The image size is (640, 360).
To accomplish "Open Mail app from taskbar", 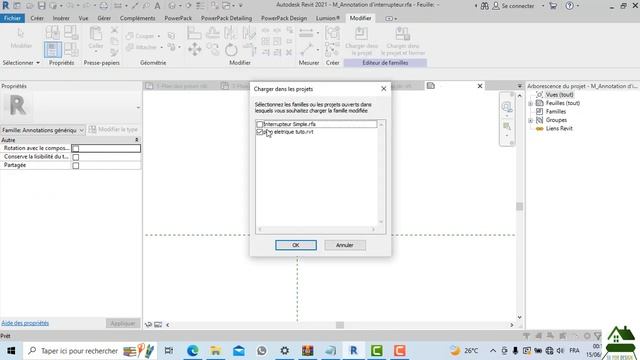I will [x=239, y=351].
